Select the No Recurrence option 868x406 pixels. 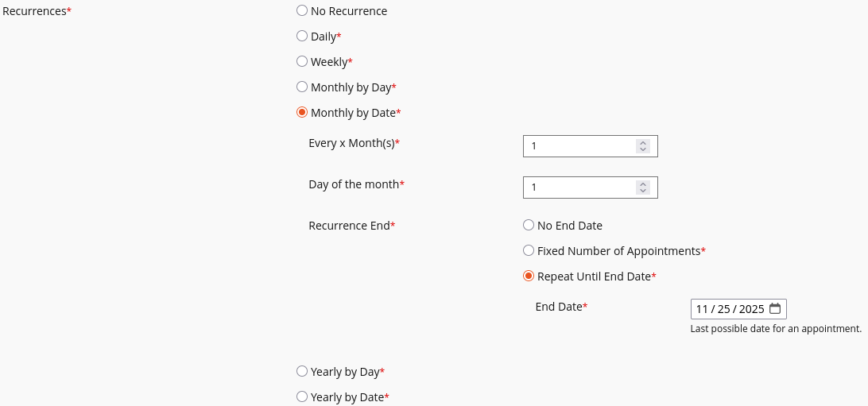coord(302,11)
